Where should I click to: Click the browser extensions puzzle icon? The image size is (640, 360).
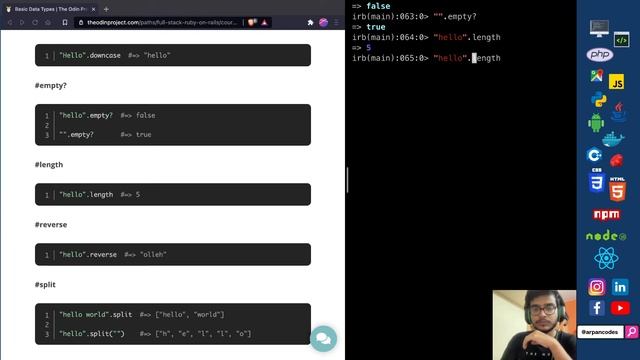click(x=310, y=22)
